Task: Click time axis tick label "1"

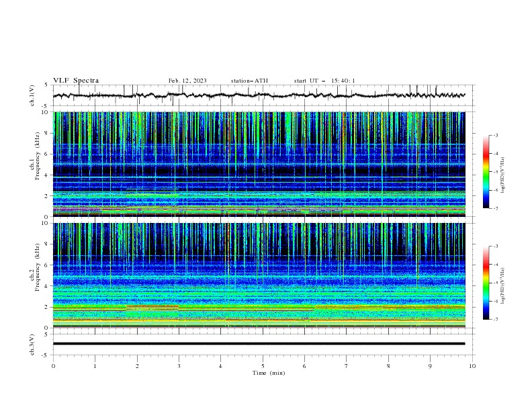Action: 95,366
